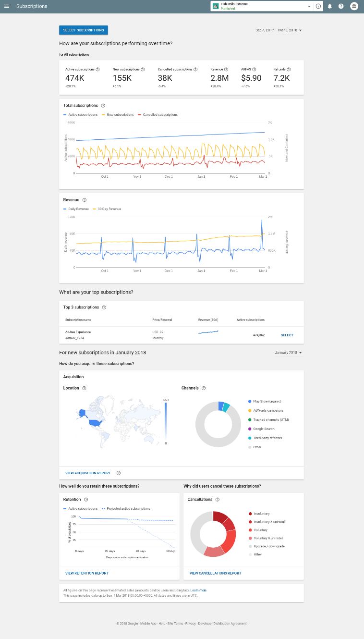The height and width of the screenshot is (639, 364).
Task: Toggle Projected active subscriptions legend item
Action: pyautogui.click(x=126, y=508)
